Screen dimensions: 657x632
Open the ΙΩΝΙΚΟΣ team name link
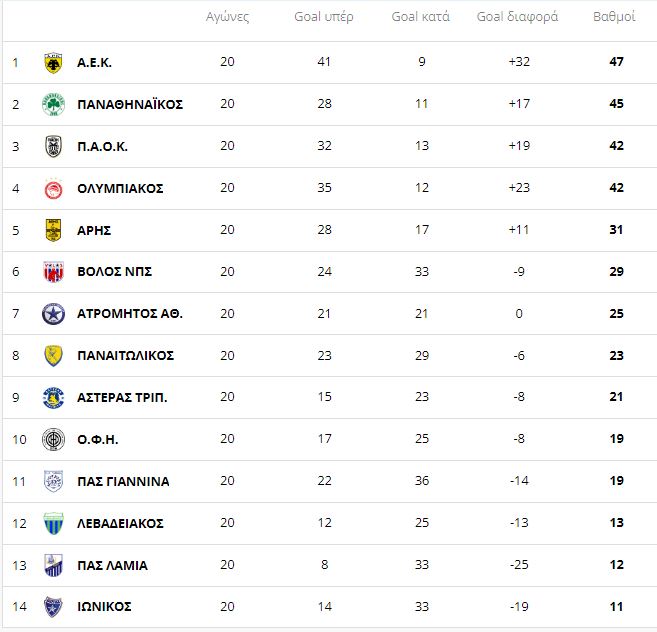104,606
